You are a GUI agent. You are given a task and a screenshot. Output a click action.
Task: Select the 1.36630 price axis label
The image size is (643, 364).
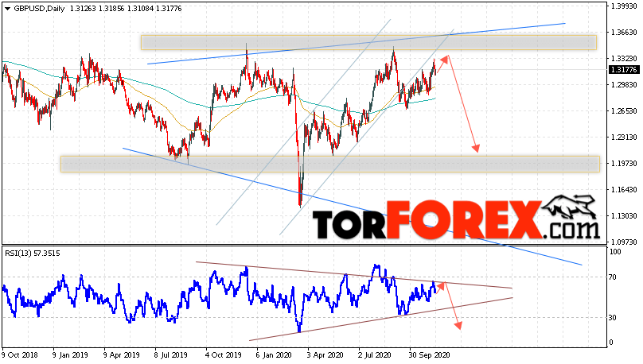(624, 33)
